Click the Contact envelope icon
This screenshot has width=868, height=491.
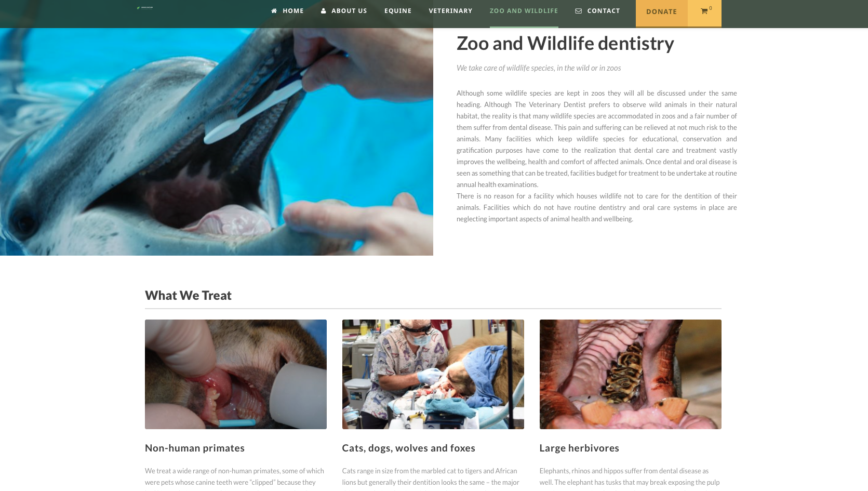click(x=579, y=11)
